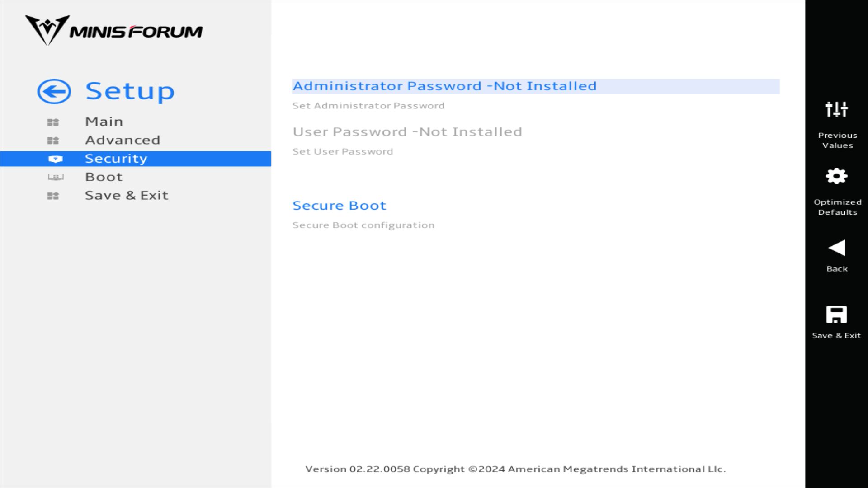Open Secure Boot configuration
Viewport: 868px width, 488px height.
click(339, 206)
